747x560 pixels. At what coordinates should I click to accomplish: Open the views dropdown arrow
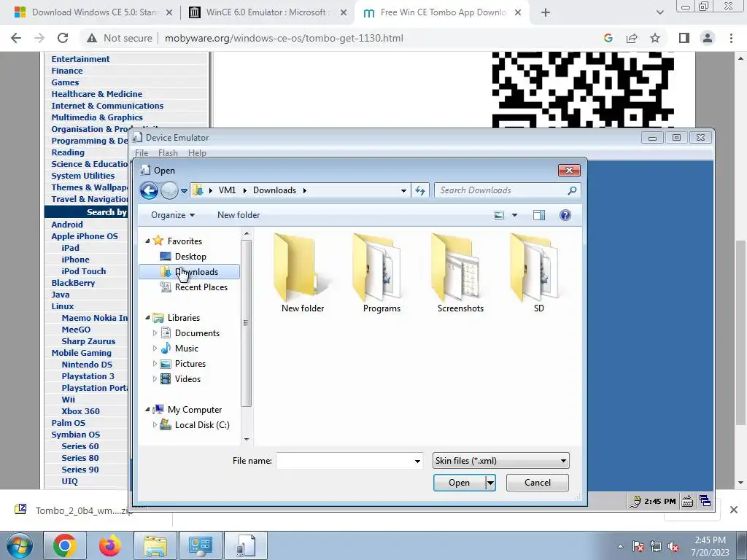(x=514, y=215)
